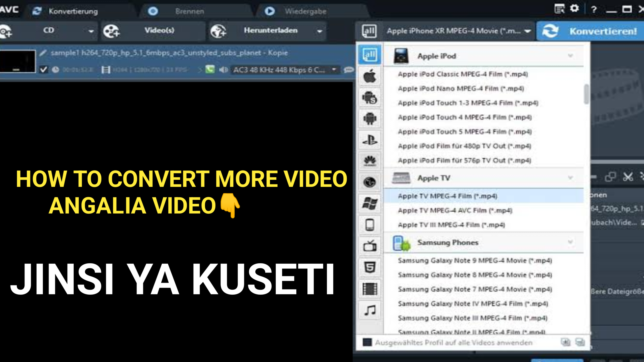Collapse the Apple iPod group

[x=570, y=55]
